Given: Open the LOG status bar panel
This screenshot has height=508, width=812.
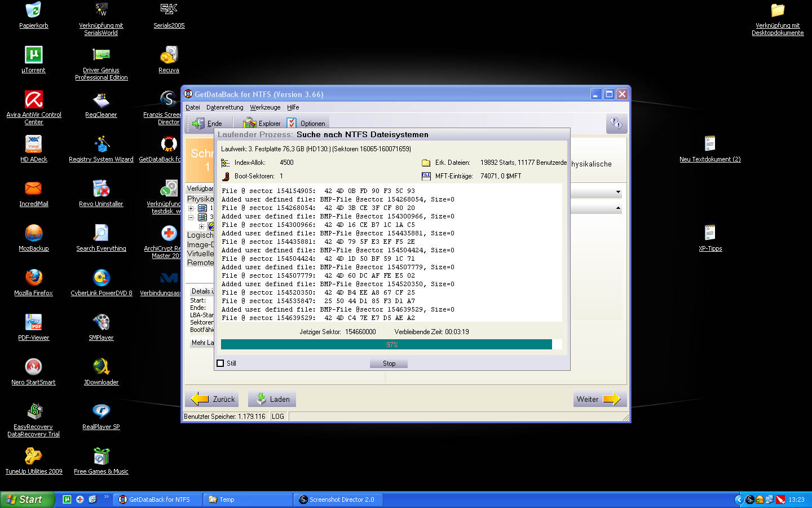Looking at the screenshot, I should tap(278, 417).
